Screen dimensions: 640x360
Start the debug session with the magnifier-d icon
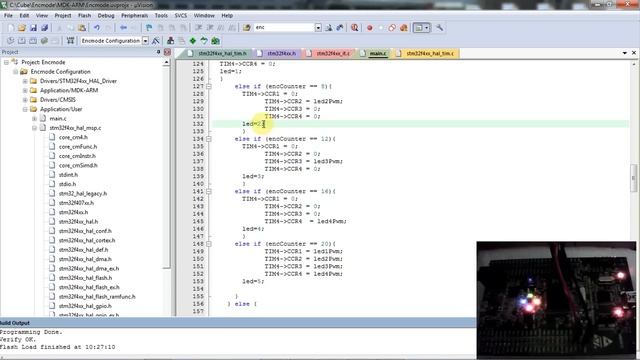point(355,28)
